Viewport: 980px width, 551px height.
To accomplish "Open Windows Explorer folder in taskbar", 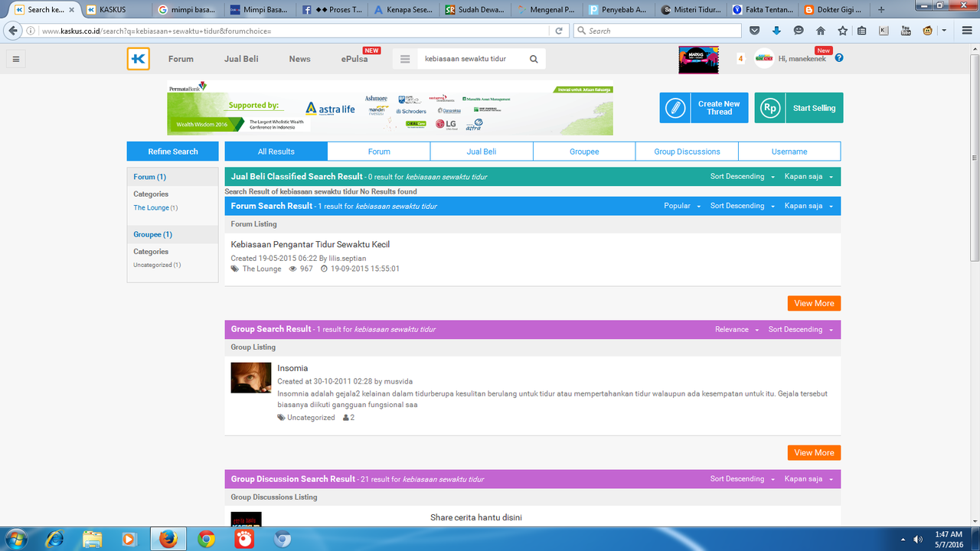I will click(92, 539).
